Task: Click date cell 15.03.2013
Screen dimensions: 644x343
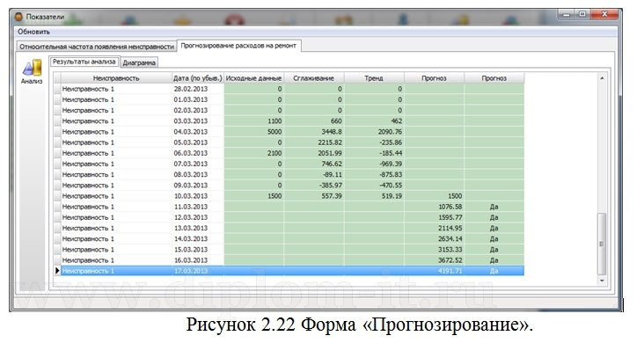Action: [x=191, y=250]
